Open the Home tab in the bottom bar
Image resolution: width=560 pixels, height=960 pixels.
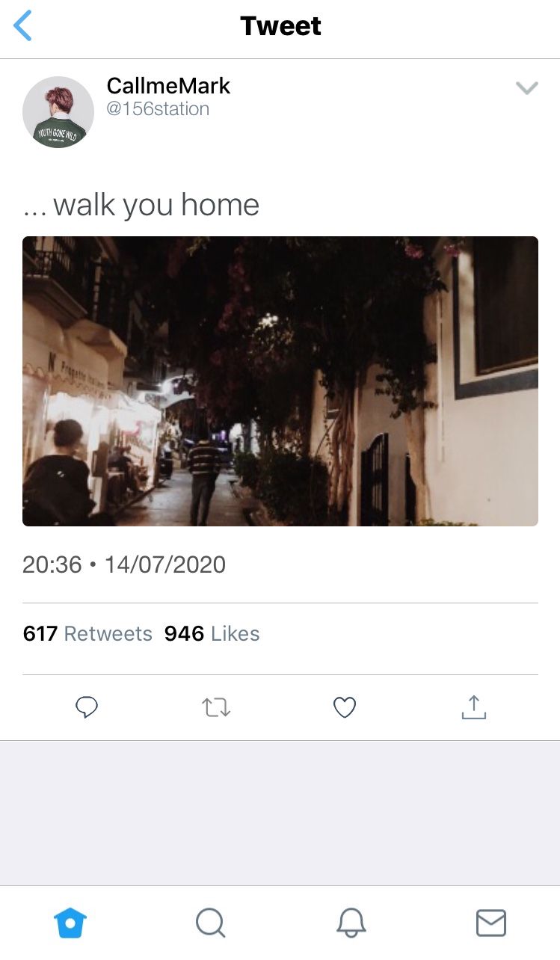point(70,923)
